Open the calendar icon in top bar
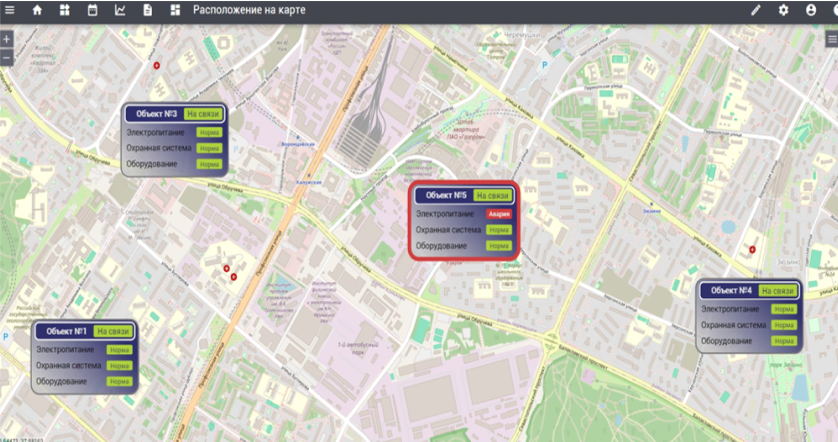 (x=92, y=10)
